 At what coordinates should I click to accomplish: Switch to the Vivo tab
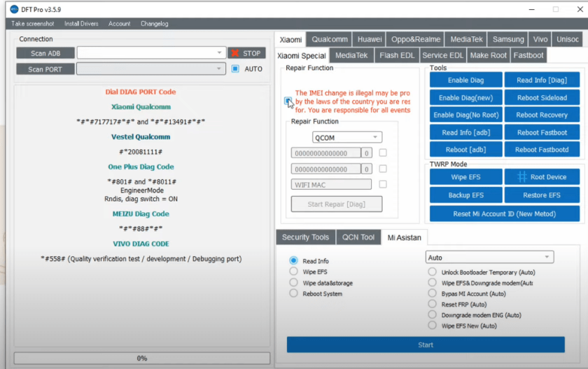tap(540, 39)
